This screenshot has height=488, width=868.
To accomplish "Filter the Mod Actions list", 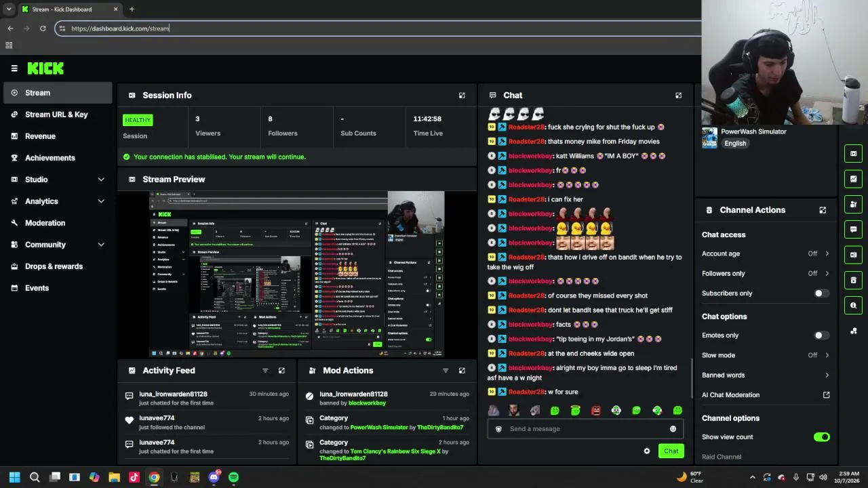I will pyautogui.click(x=446, y=371).
